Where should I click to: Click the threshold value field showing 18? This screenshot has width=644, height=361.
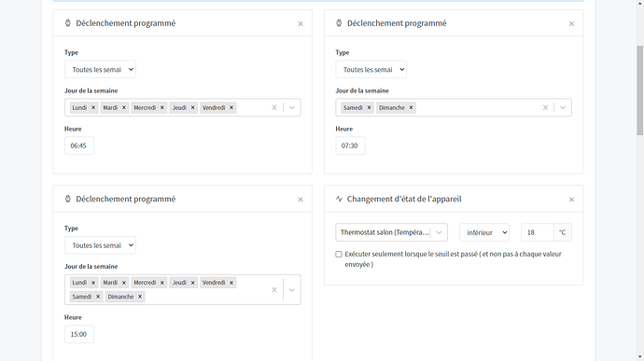pos(538,232)
